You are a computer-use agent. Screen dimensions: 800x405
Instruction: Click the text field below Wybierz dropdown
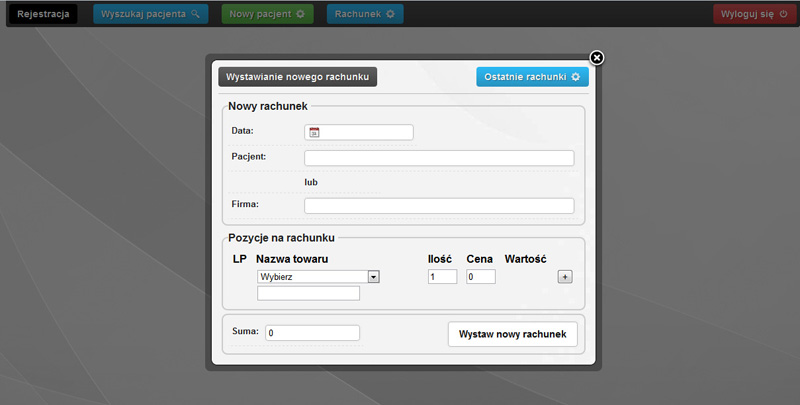pos(308,293)
